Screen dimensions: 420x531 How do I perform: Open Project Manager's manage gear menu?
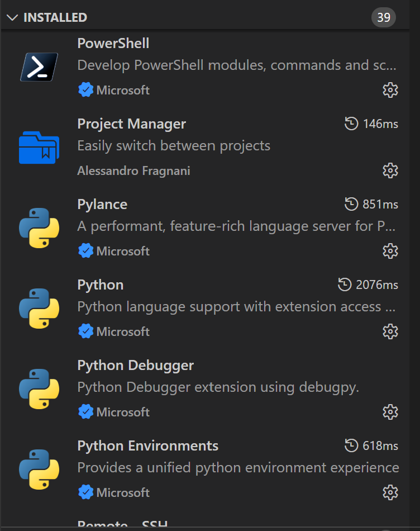(390, 170)
